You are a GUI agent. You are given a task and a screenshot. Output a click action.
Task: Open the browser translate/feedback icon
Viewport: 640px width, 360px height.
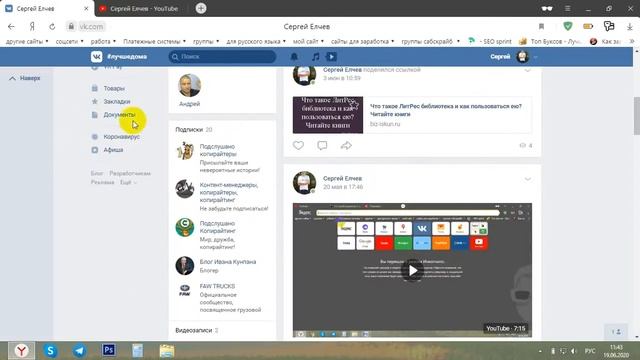point(609,26)
